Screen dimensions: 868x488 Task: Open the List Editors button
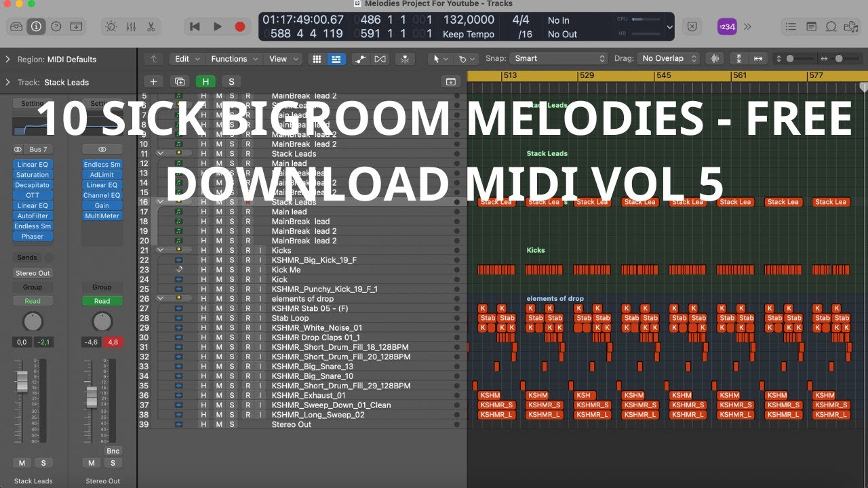pyautogui.click(x=791, y=26)
